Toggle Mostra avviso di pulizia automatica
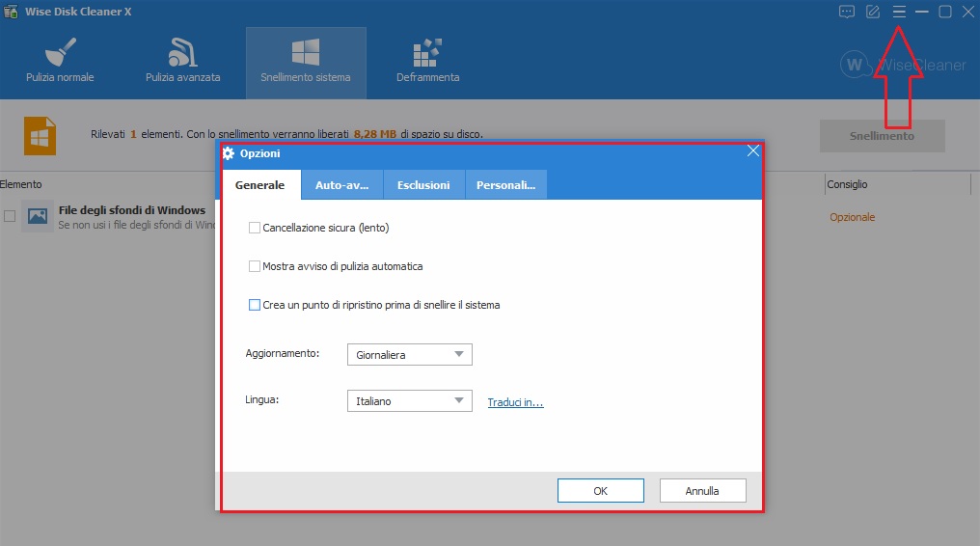This screenshot has height=546, width=980. tap(255, 266)
